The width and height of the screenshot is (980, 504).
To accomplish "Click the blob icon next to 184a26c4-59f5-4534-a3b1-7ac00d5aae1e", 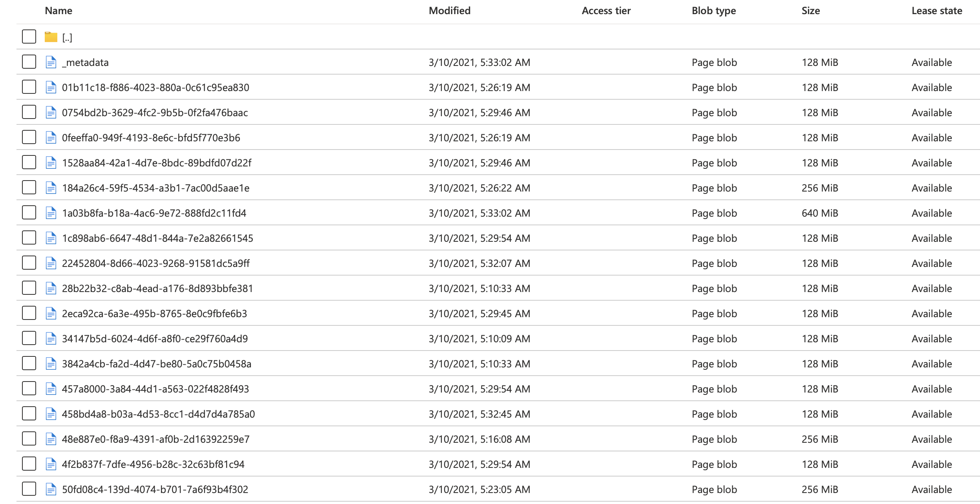I will pyautogui.click(x=51, y=188).
